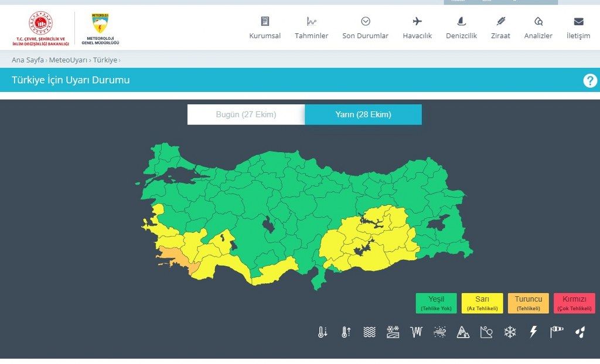Click the Kurumsal document icon
The image size is (600, 364).
[x=265, y=21]
